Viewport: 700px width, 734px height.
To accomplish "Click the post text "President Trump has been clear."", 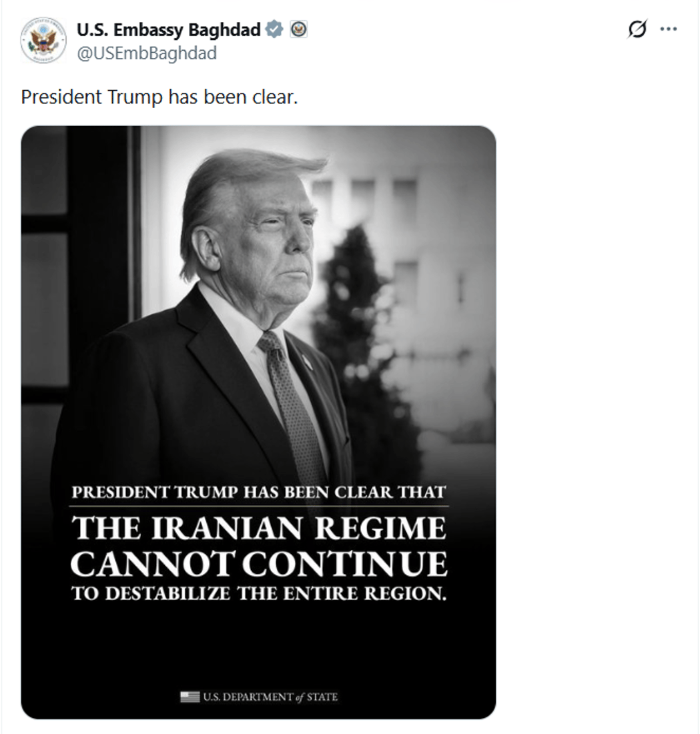I will [x=159, y=97].
